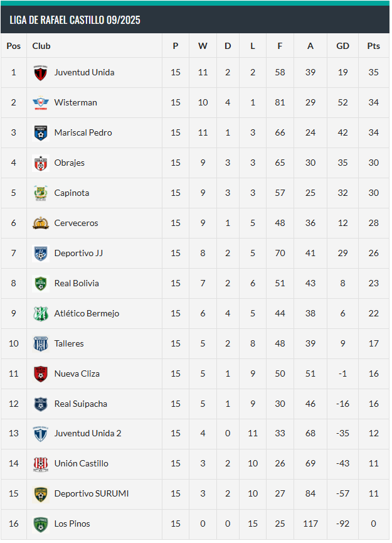Click the Real Bolivia green crest
This screenshot has width=392, height=543.
[x=41, y=284]
